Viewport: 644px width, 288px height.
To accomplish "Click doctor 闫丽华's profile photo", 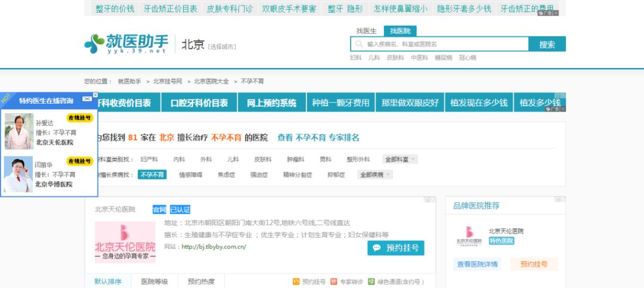I will [x=19, y=174].
